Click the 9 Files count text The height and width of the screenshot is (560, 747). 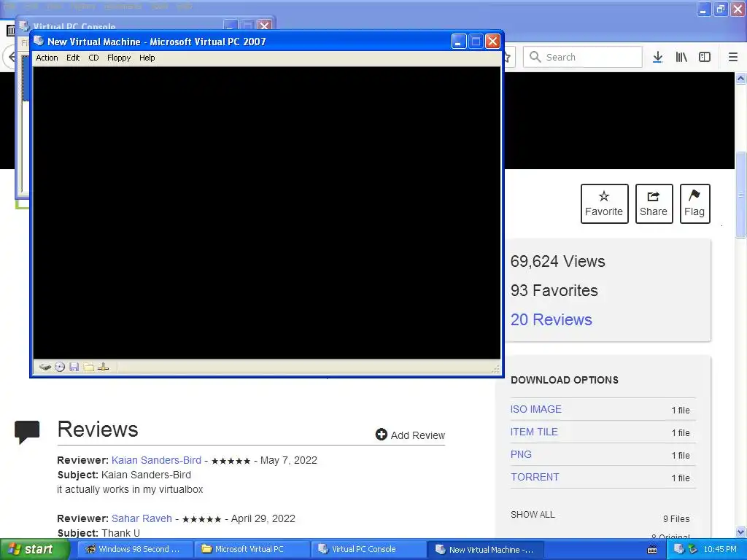(676, 519)
